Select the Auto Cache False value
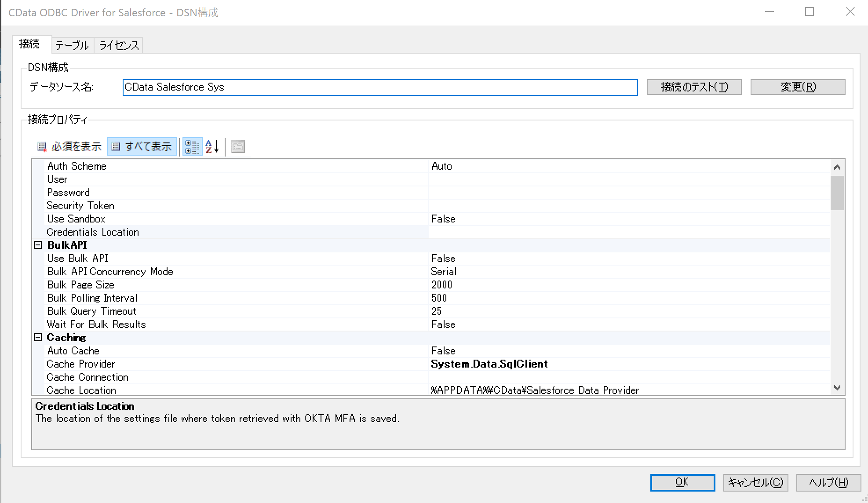Screen dimensions: 868x503 click(443, 351)
